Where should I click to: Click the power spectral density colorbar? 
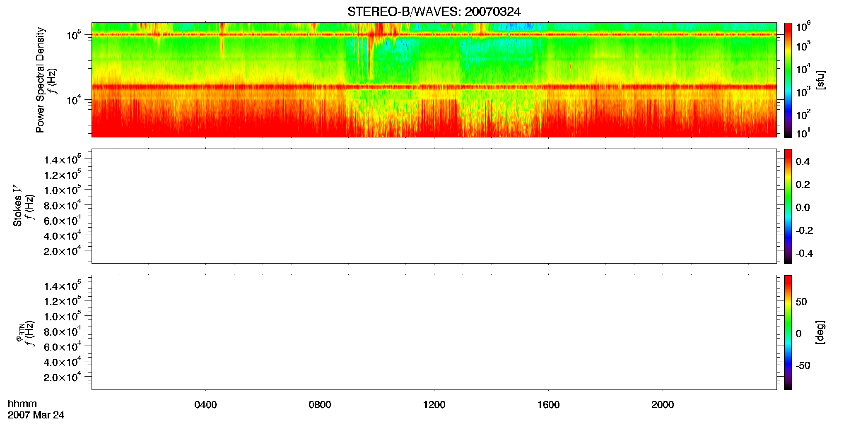click(x=788, y=80)
